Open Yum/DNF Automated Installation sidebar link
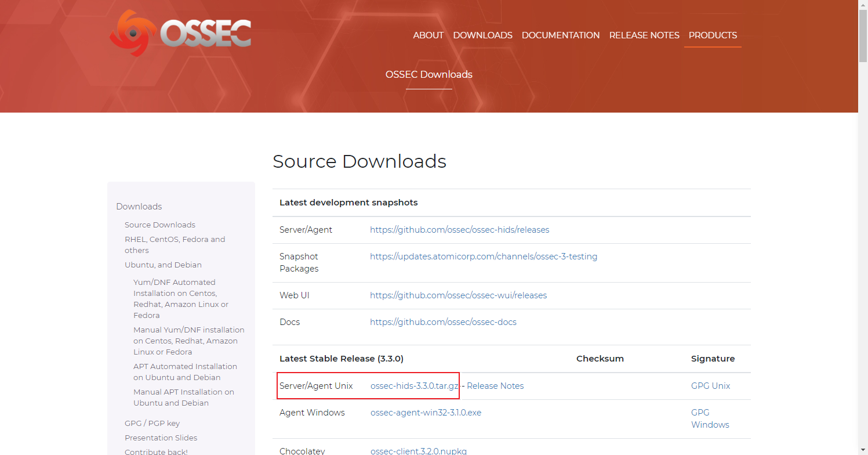The image size is (868, 455). [181, 299]
